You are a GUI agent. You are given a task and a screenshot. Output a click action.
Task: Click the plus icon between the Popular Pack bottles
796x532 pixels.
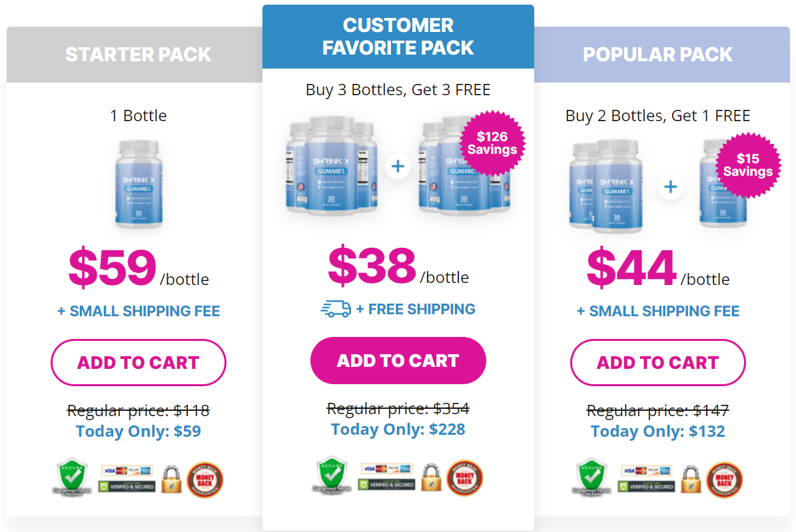coord(671,187)
